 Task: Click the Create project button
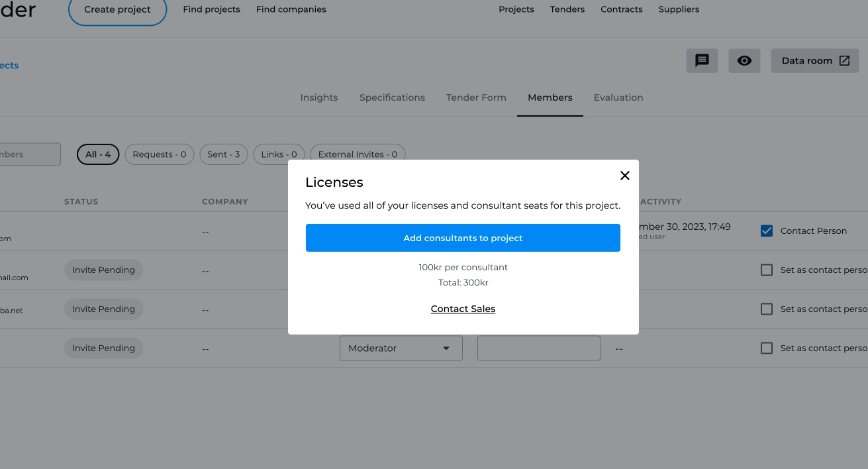pyautogui.click(x=117, y=10)
